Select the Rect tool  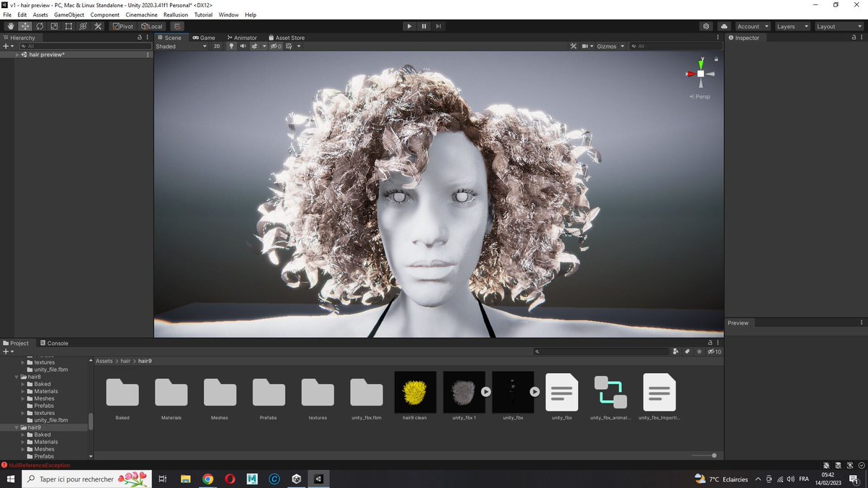69,26
